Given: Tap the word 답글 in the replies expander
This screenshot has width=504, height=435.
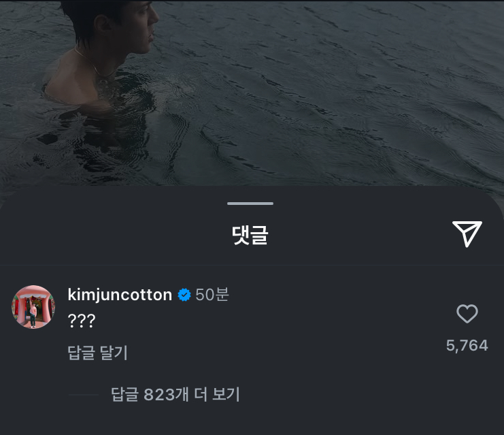Looking at the screenshot, I should coord(124,394).
